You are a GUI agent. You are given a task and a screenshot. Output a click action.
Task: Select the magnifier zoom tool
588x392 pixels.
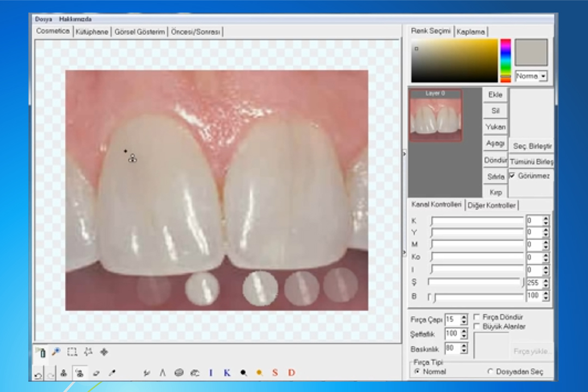pyautogui.click(x=56, y=352)
